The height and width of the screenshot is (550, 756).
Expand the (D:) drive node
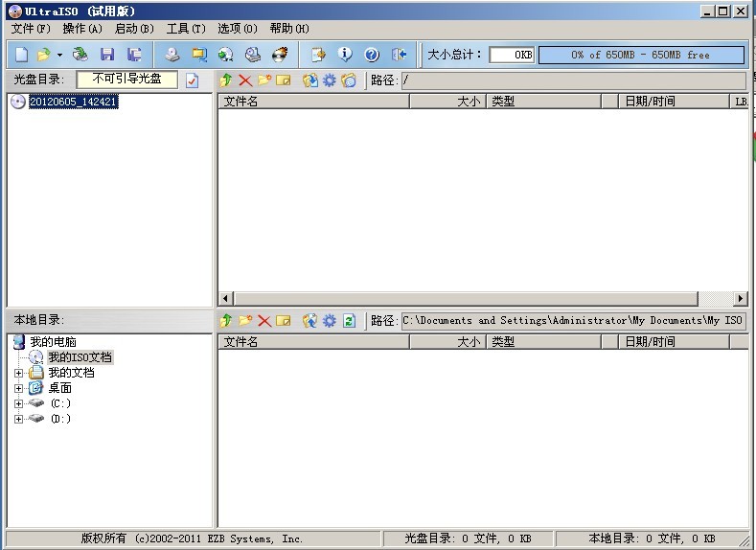point(18,420)
